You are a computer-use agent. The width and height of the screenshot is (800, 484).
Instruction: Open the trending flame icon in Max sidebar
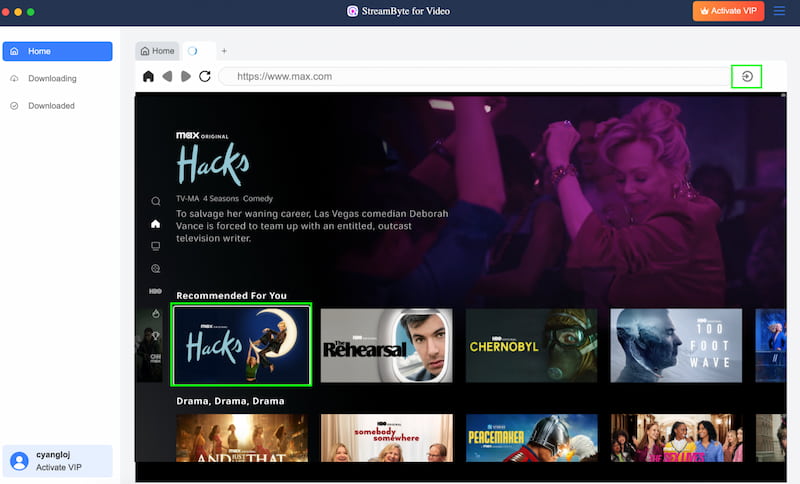156,313
